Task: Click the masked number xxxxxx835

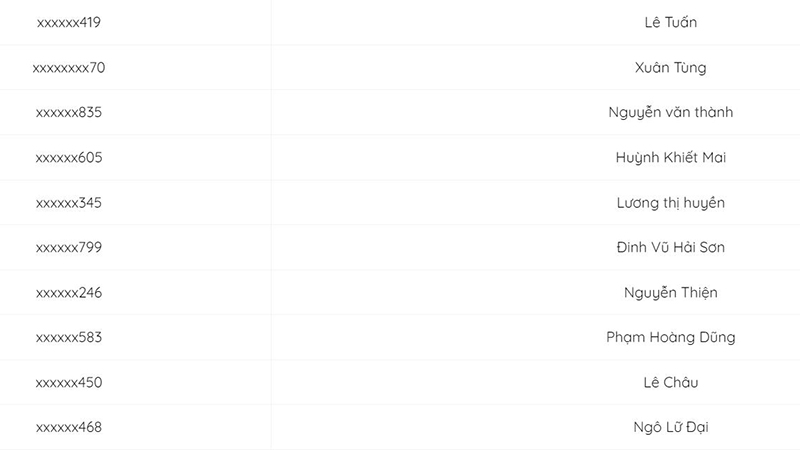Action: tap(69, 113)
